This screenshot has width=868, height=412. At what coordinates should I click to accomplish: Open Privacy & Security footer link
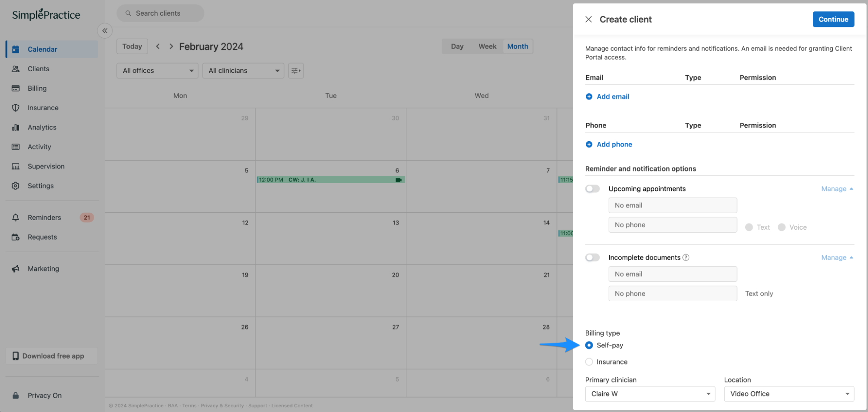(222, 405)
